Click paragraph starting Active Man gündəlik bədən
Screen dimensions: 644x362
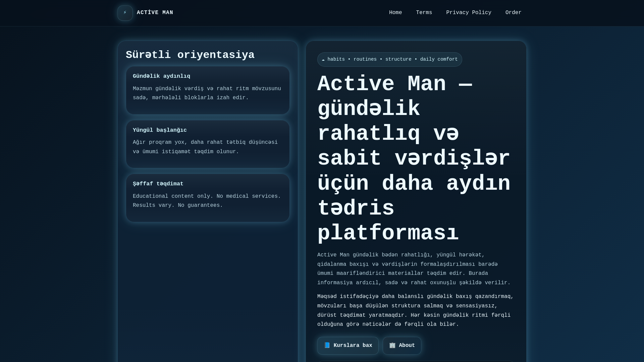[414, 269]
